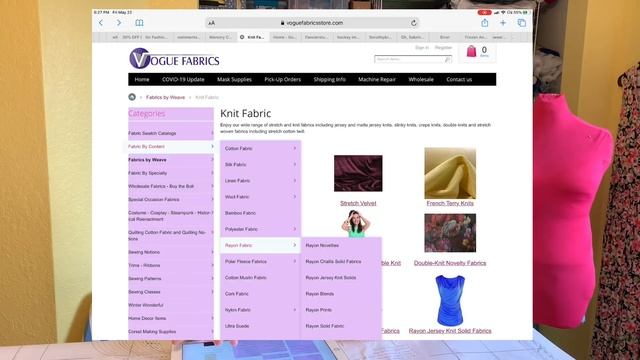Open Shipping Info in the nav bar
Image resolution: width=640 pixels, height=360 pixels.
pyautogui.click(x=329, y=80)
